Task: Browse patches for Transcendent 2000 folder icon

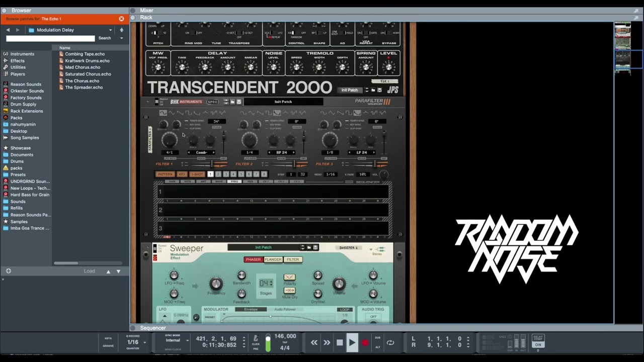Action: point(373,90)
